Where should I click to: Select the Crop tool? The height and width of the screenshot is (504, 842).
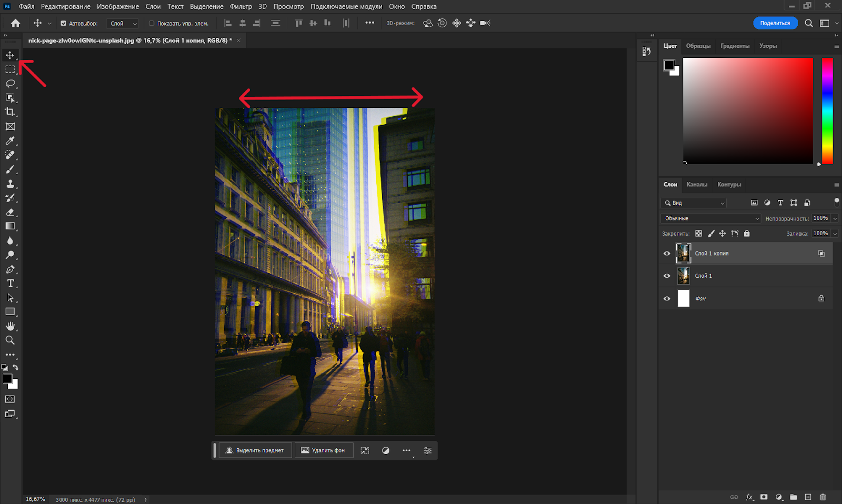(x=10, y=112)
